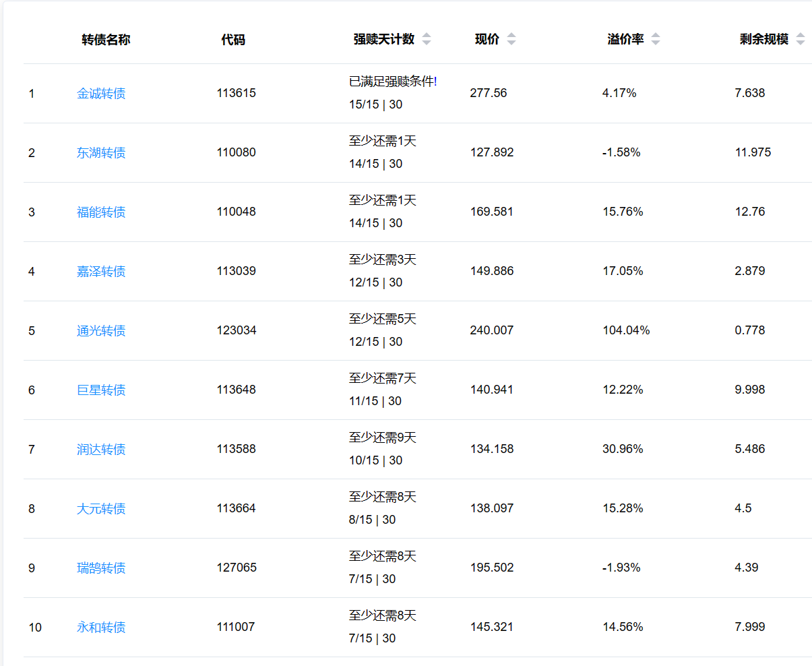Click sort arrows next to 现价 header
The image size is (812, 666).
point(511,39)
